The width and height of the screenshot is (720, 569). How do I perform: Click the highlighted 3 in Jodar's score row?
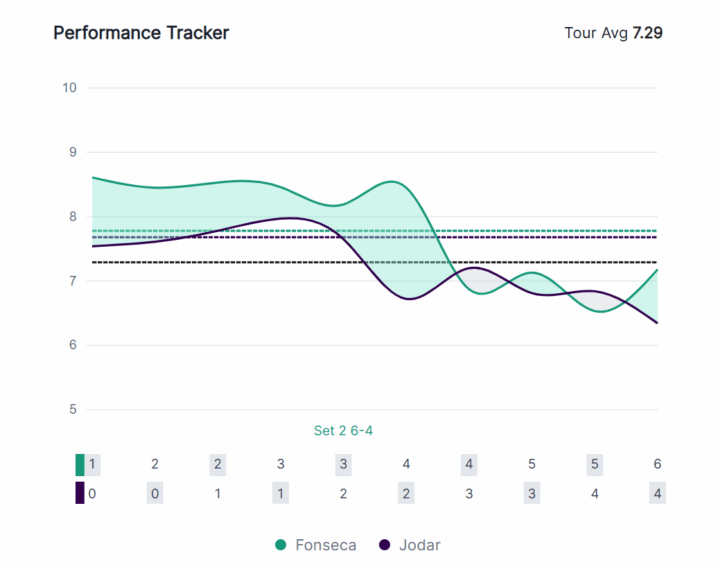click(532, 493)
